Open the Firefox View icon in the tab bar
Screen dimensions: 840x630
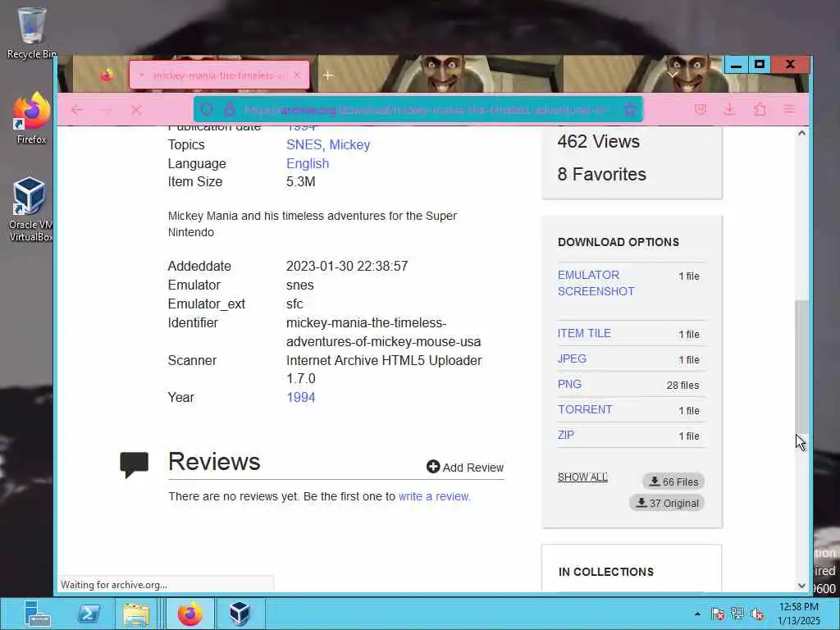point(107,75)
